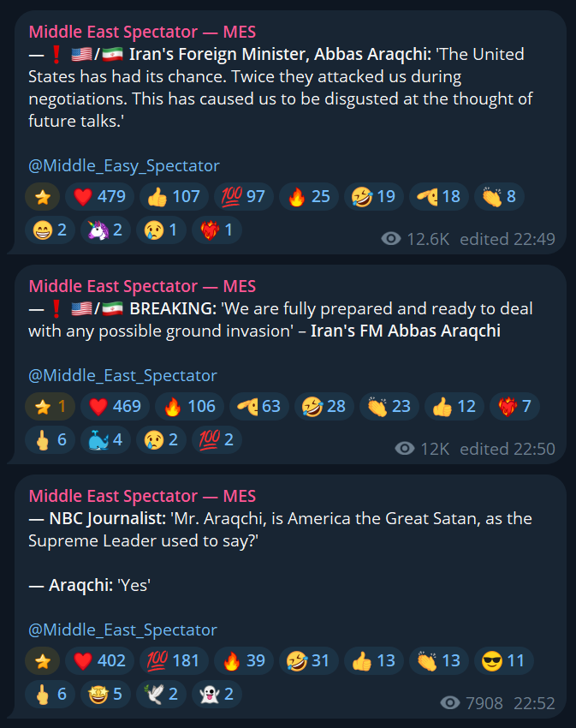This screenshot has height=728, width=576.
Task: Click the clapping hands reaction showing 23
Action: [389, 406]
